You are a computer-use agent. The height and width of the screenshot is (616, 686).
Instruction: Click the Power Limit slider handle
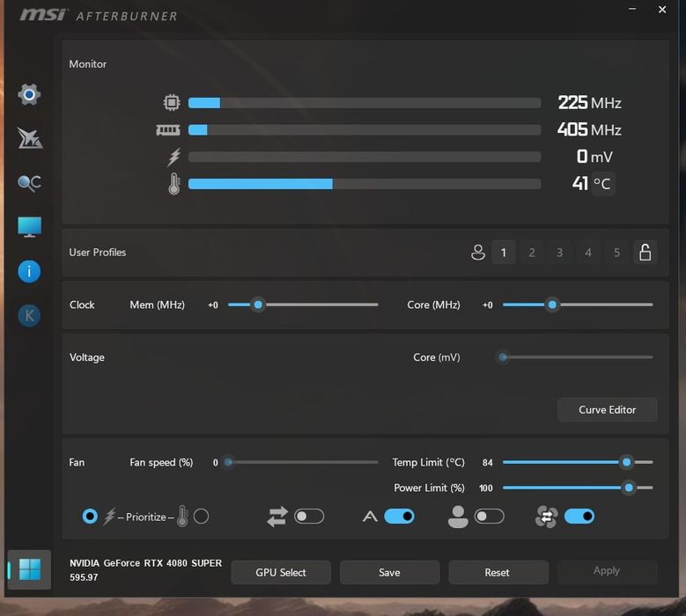pos(629,488)
